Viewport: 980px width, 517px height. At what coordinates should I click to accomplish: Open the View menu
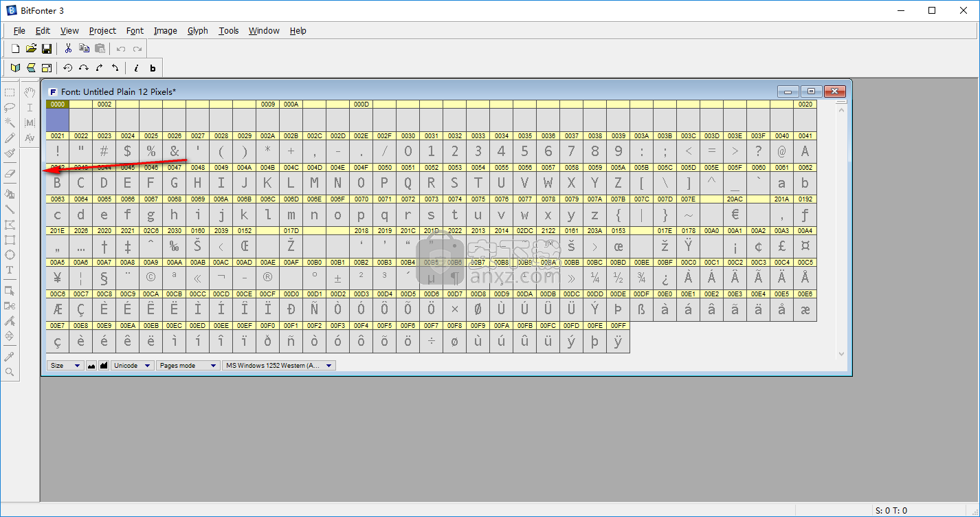pos(69,30)
